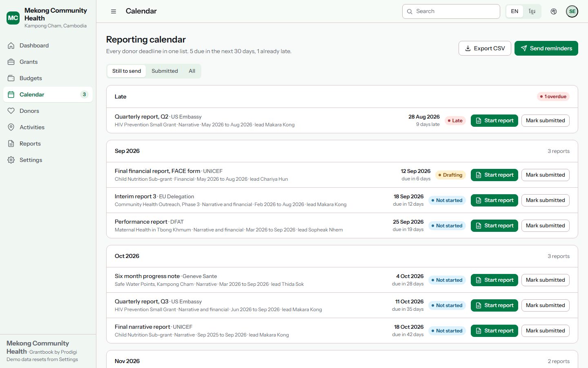Screen dimensions: 588x368
Task: Click the 1 overdue badge
Action: [x=553, y=96]
